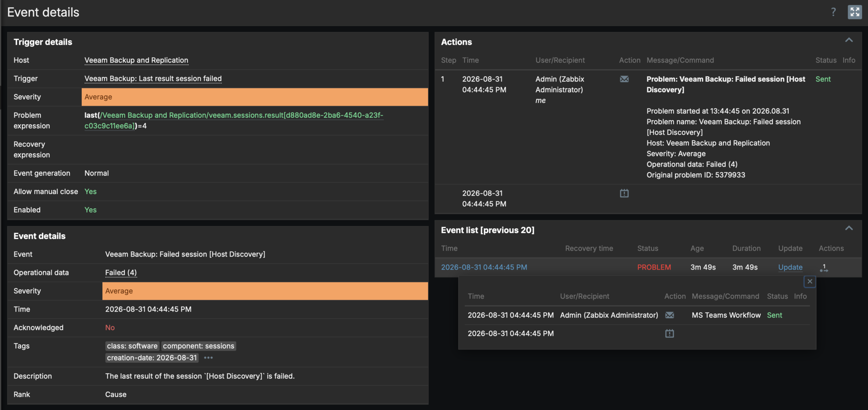Click the 'Event list [previous 20]' heading
The image size is (868, 410).
click(x=488, y=230)
